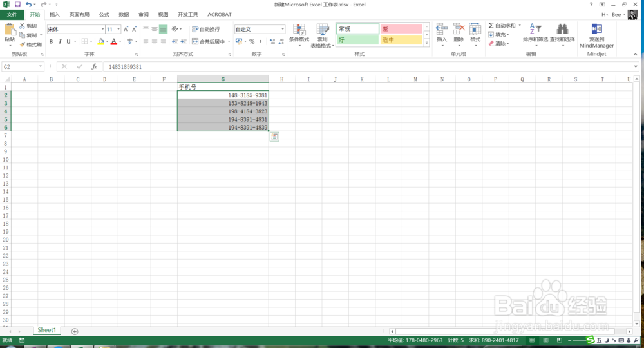Image resolution: width=644 pixels, height=348 pixels.
Task: Open Conditional Formatting (条件格式)
Action: [x=299, y=34]
